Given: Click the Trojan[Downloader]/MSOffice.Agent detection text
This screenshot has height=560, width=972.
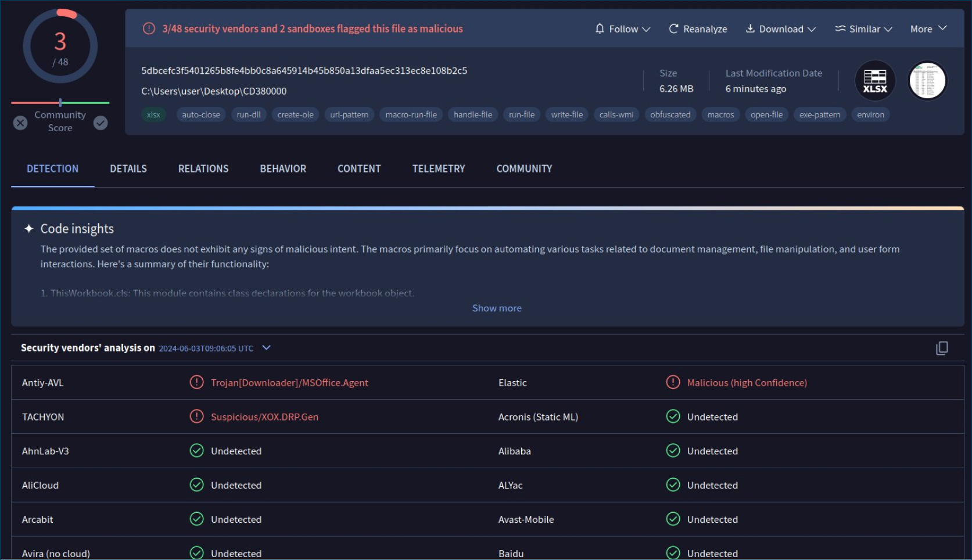Looking at the screenshot, I should (289, 382).
